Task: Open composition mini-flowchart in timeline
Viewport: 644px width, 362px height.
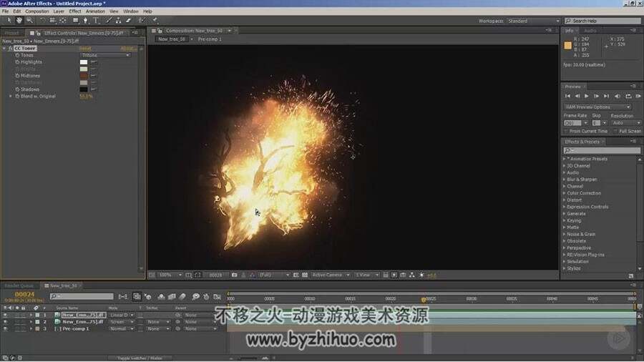Action: click(122, 296)
